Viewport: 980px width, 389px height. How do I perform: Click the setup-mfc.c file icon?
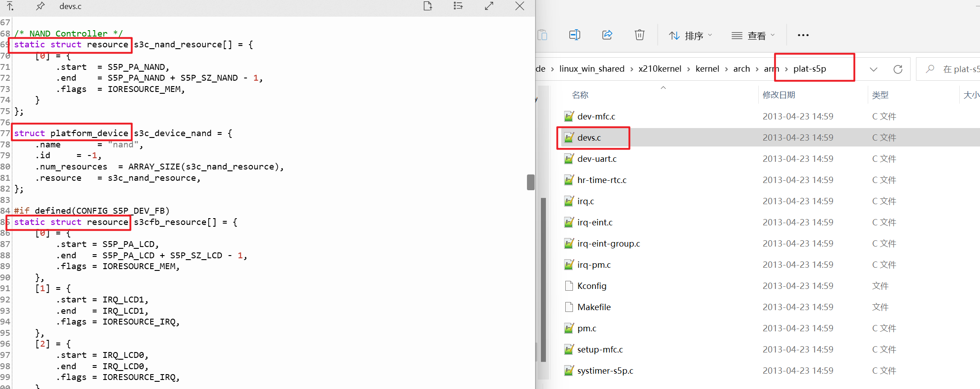click(x=569, y=349)
